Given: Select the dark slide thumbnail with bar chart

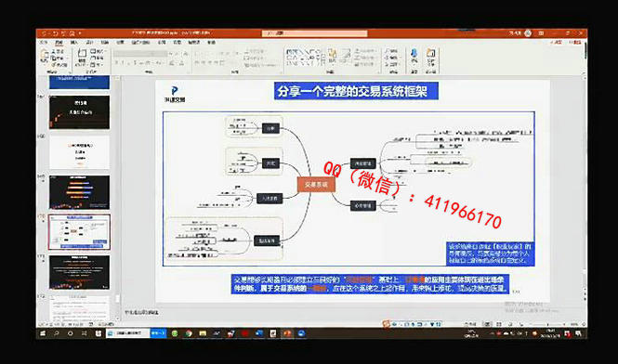Looking at the screenshot, I should (79, 192).
